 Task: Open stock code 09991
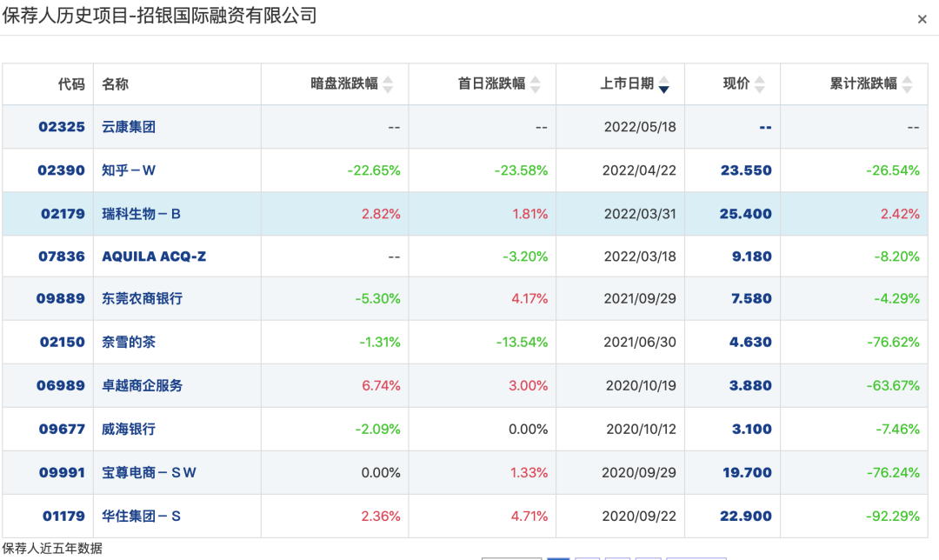pos(62,472)
